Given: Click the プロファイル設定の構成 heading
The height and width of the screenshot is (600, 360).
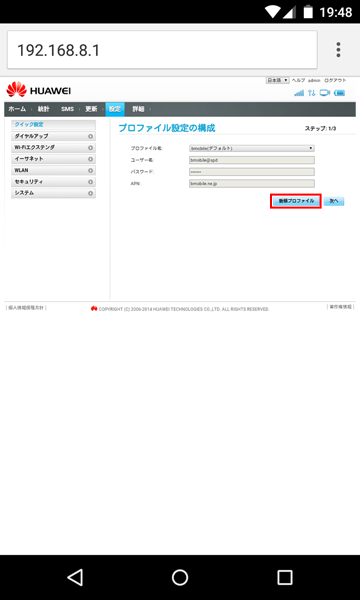Looking at the screenshot, I should [x=166, y=128].
